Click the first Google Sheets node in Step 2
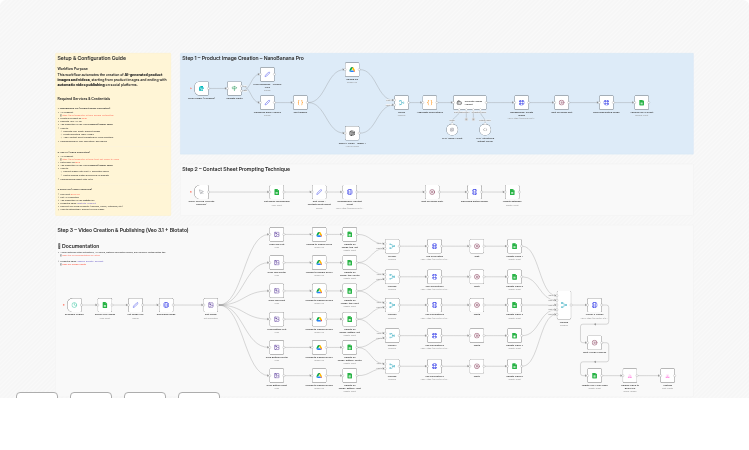Image resolution: width=749 pixels, height=450 pixels. pyautogui.click(x=277, y=191)
